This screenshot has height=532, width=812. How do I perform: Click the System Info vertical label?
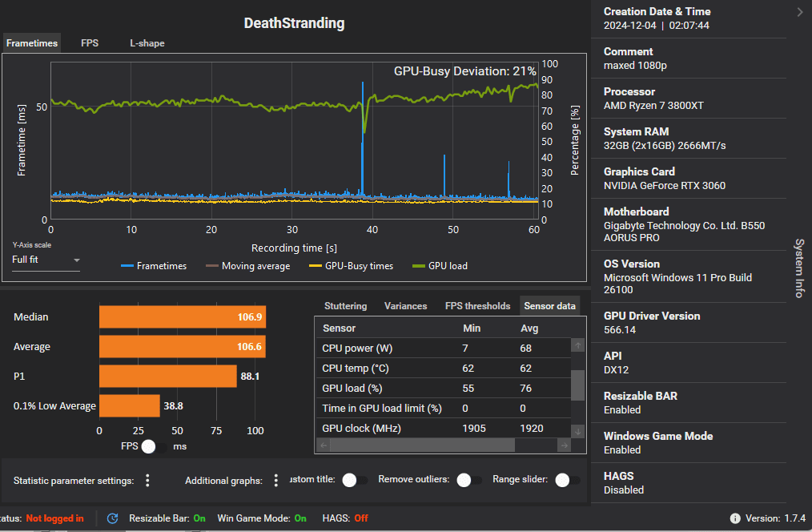point(799,268)
